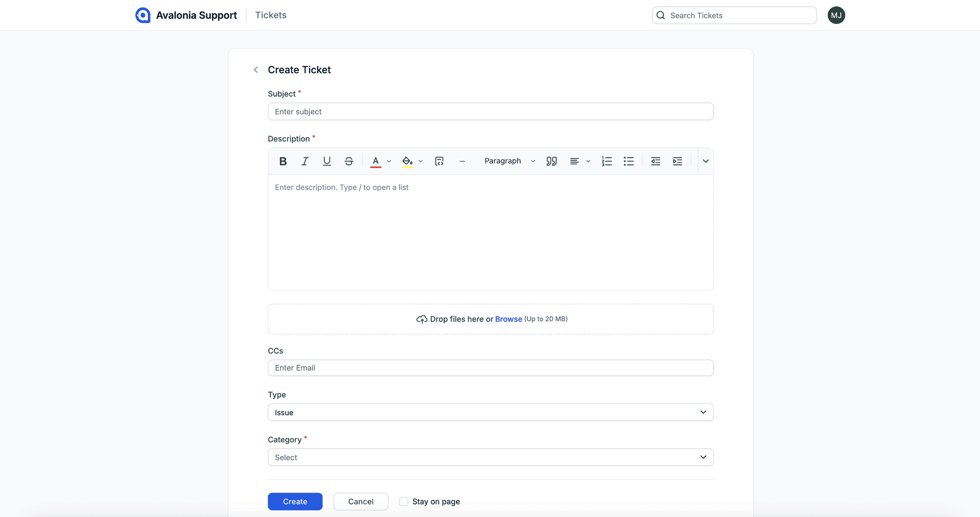Insert a horizontal divider line
The image size is (980, 517).
462,161
